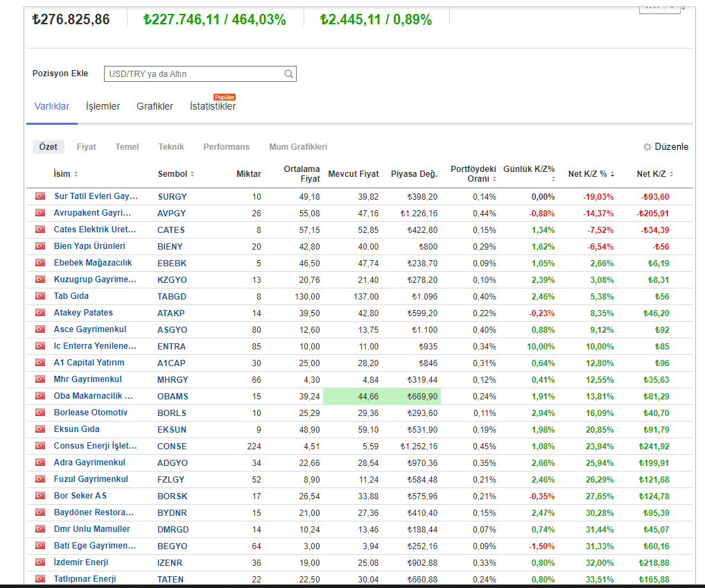
Task: Click the OBAMS symbol link
Action: 173,397
